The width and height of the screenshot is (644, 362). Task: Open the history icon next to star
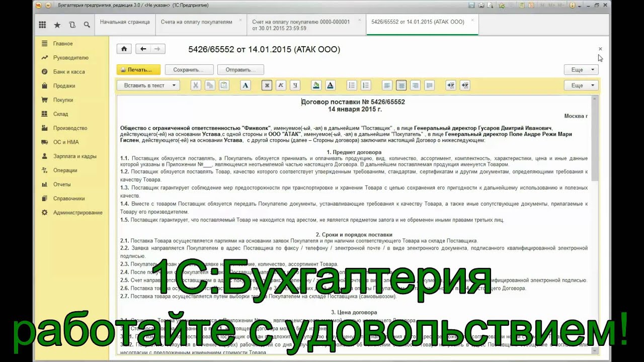[72, 25]
